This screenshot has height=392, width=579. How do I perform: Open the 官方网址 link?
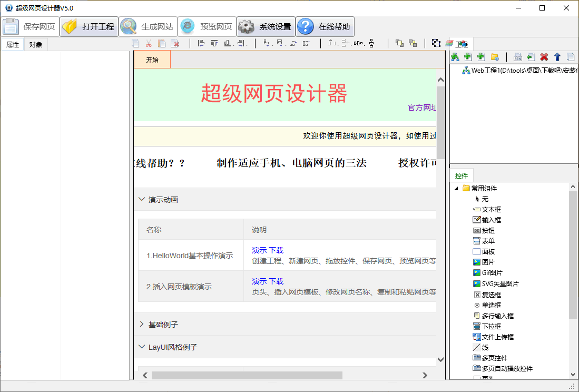(x=422, y=107)
